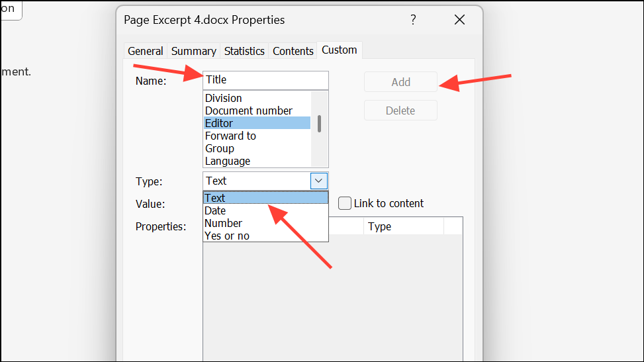This screenshot has width=644, height=362.
Task: Select the Custom tab
Action: [x=339, y=50]
